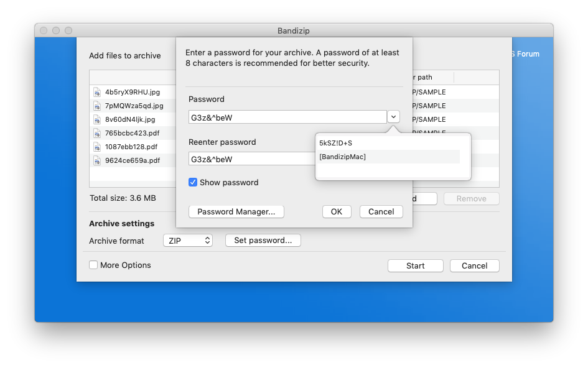Enable the More Options checkbox
Screen dimensions: 588x368
click(93, 265)
